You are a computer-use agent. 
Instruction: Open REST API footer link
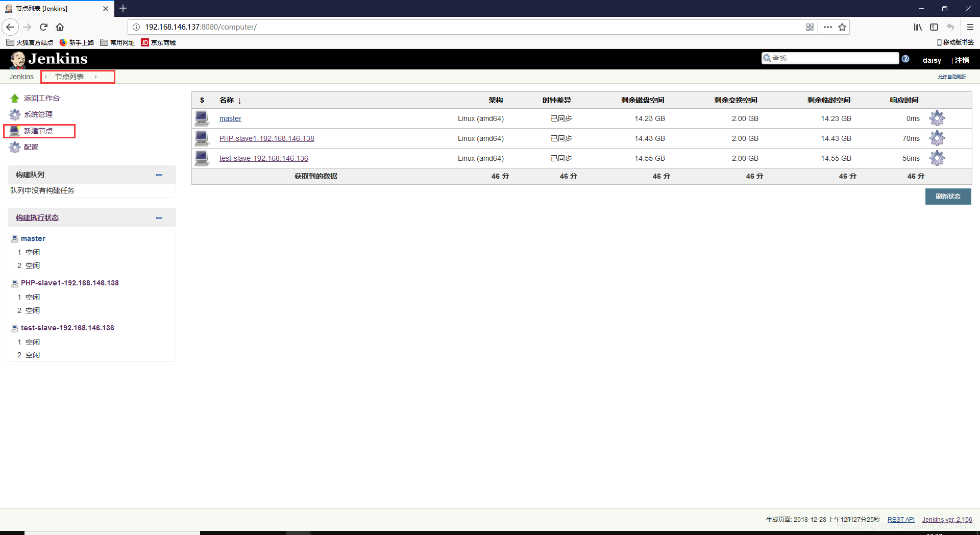901,520
